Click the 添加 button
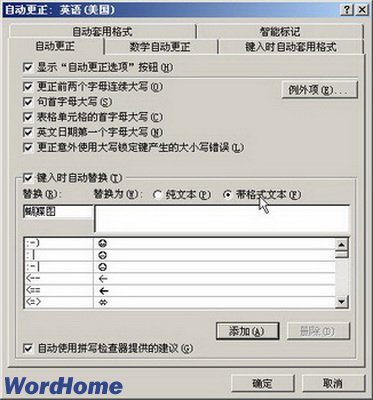The height and width of the screenshot is (400, 373). click(247, 331)
